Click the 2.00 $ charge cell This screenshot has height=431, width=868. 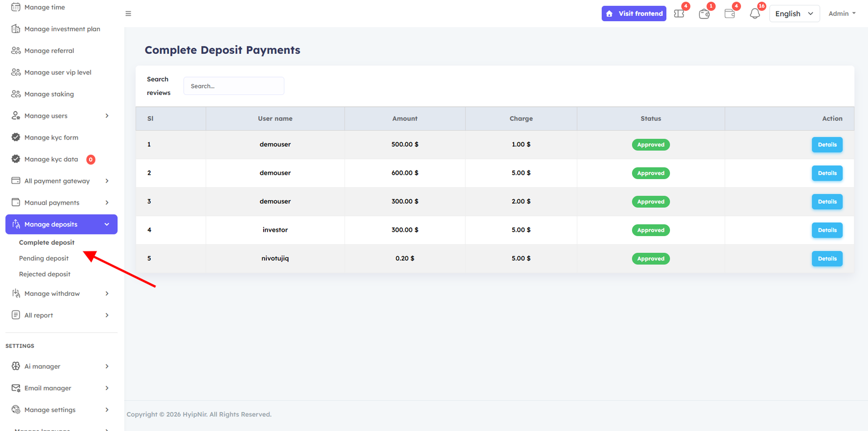click(x=521, y=201)
